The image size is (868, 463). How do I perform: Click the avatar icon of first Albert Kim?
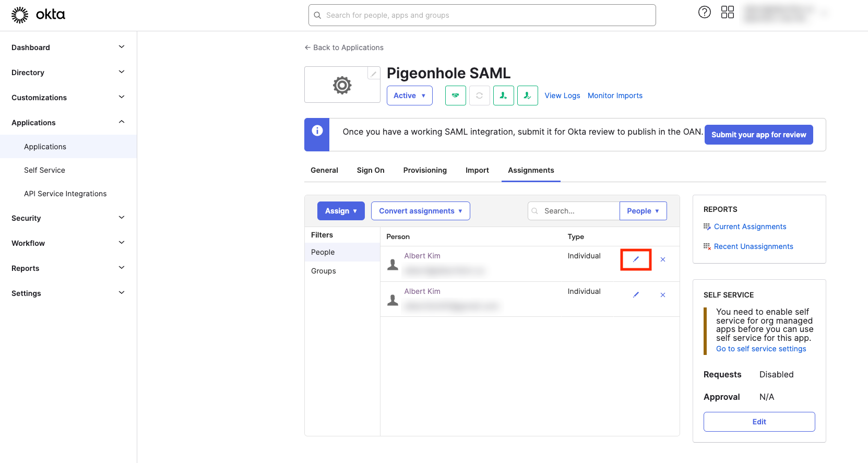click(393, 265)
